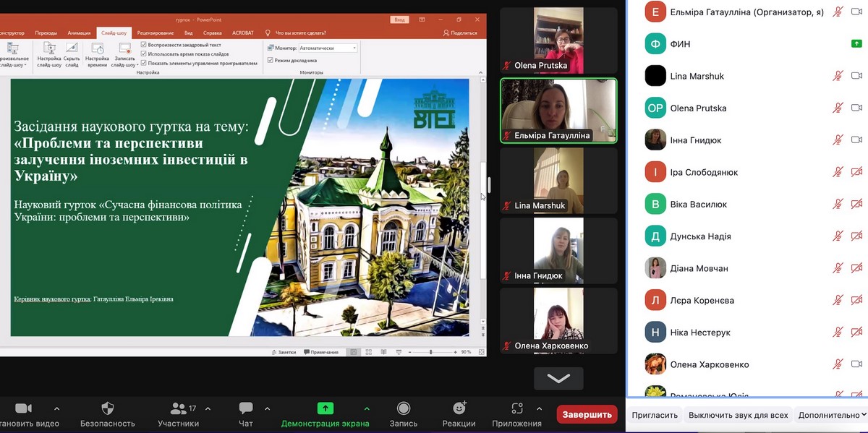Click the green Демонстрация экрана share icon

pyautogui.click(x=325, y=408)
